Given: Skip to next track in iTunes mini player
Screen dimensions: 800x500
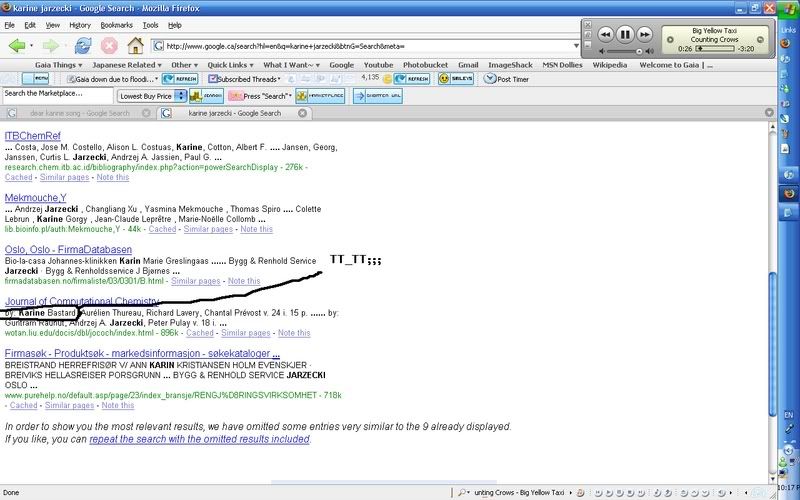Looking at the screenshot, I should [x=644, y=35].
